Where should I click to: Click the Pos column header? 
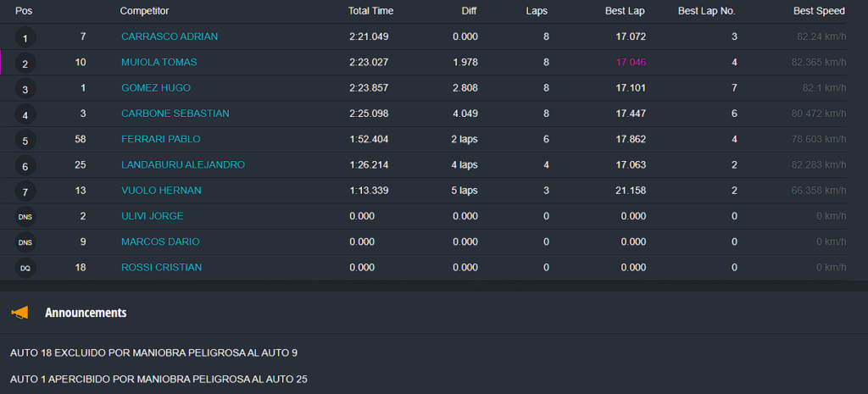pyautogui.click(x=24, y=11)
